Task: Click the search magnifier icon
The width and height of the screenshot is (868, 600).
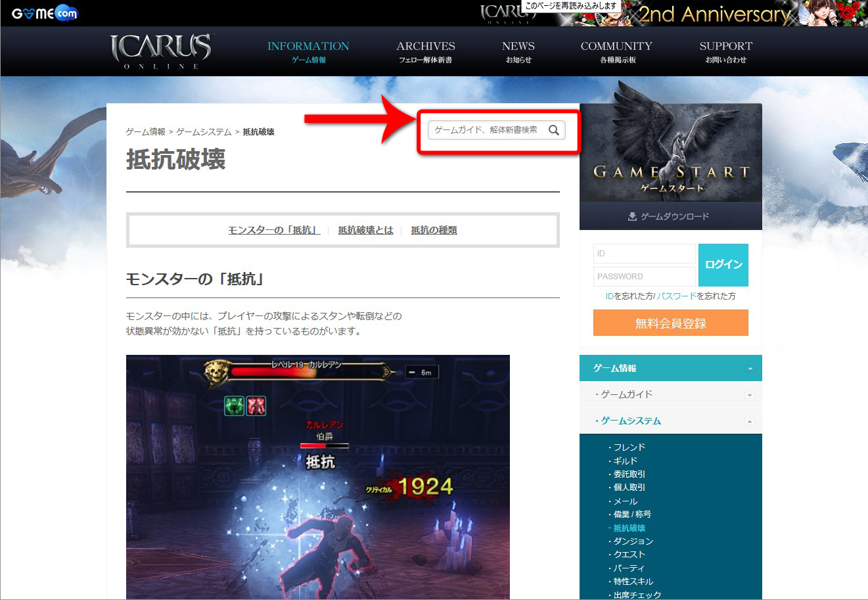Action: point(554,130)
